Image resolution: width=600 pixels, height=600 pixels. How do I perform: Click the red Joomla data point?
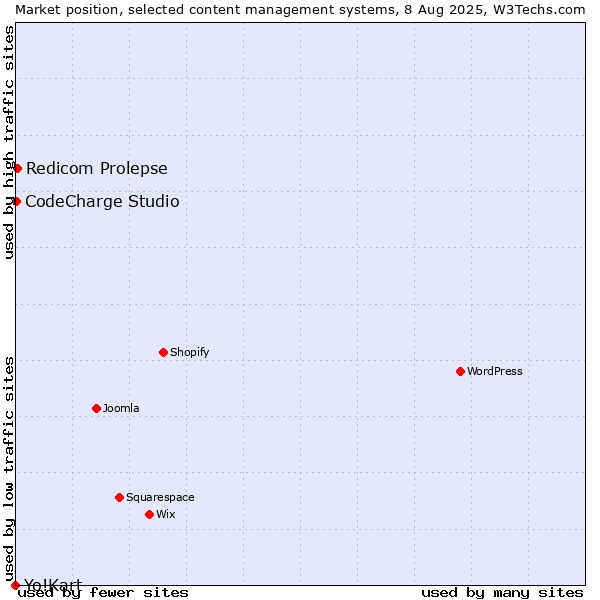pos(96,408)
